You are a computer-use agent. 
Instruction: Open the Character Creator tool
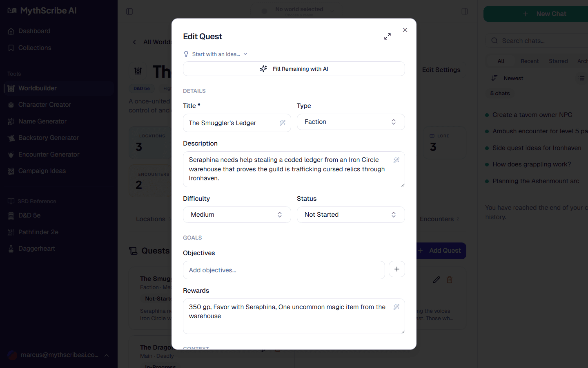click(44, 105)
